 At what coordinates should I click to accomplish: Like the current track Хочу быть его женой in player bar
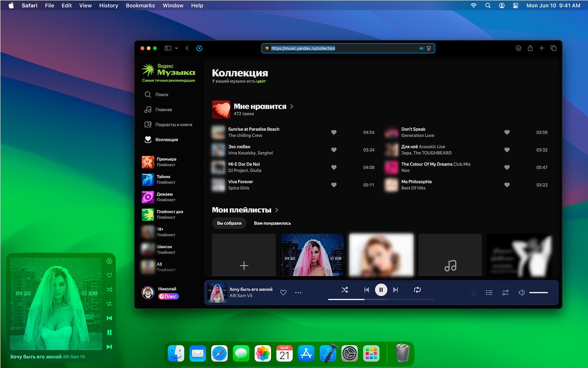[283, 292]
